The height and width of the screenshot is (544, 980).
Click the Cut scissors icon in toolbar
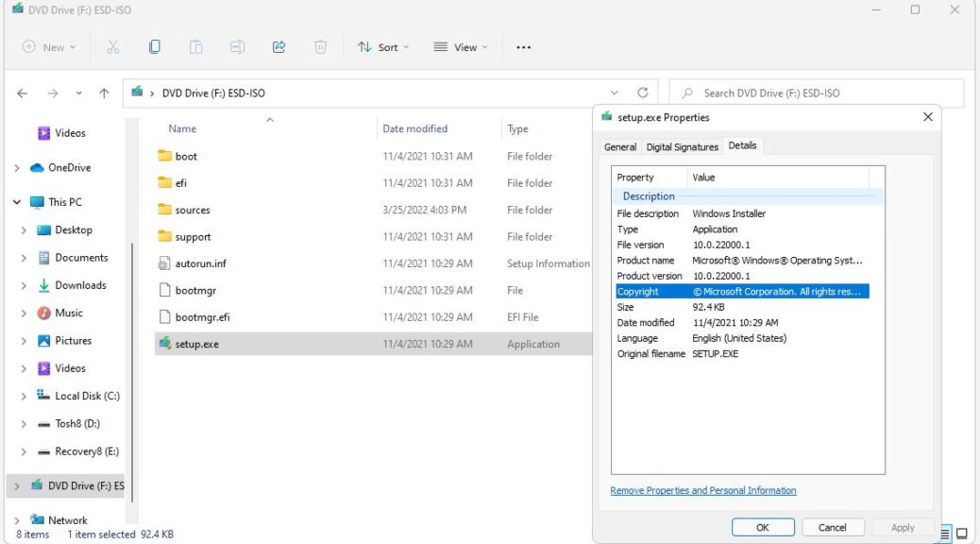point(112,47)
